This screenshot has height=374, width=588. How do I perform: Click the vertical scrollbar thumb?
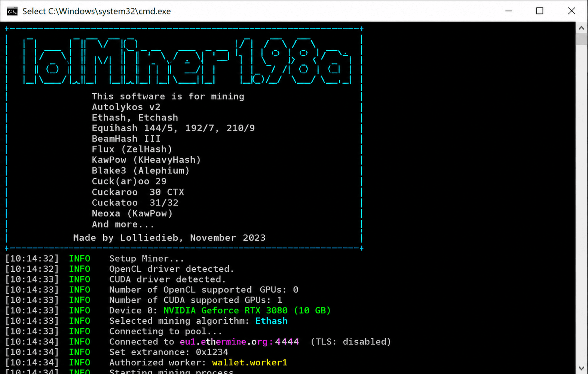[x=581, y=39]
